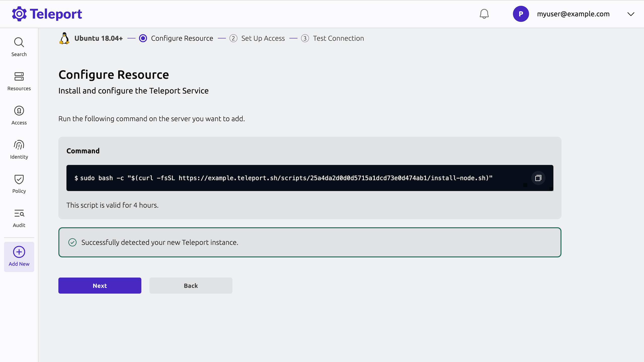Open the Audit section in sidebar

pos(19,218)
